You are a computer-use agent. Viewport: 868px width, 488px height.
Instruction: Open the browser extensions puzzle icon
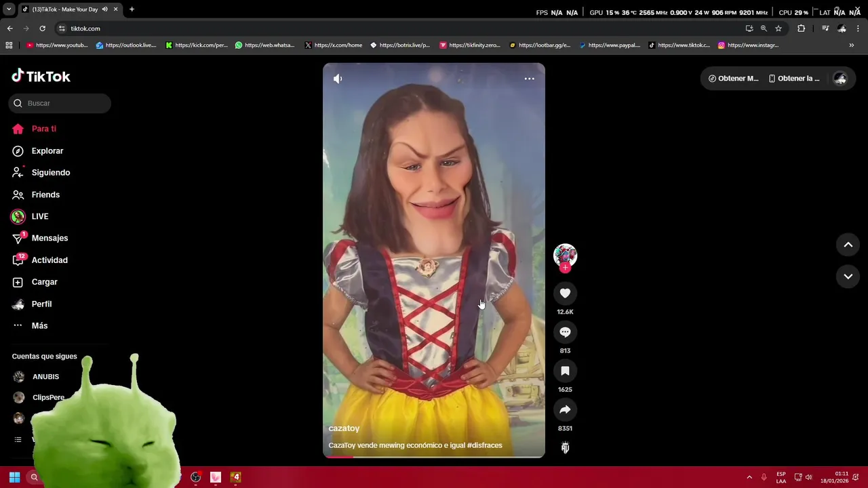[801, 28]
